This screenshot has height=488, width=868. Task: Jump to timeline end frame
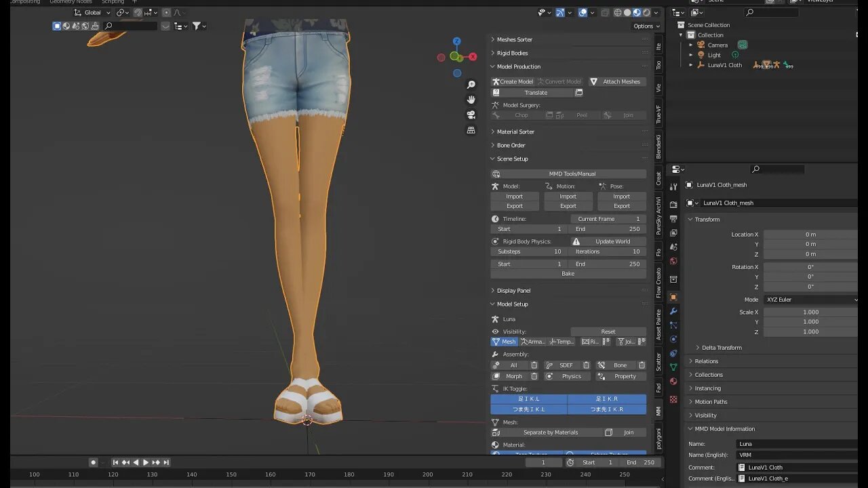click(x=166, y=462)
